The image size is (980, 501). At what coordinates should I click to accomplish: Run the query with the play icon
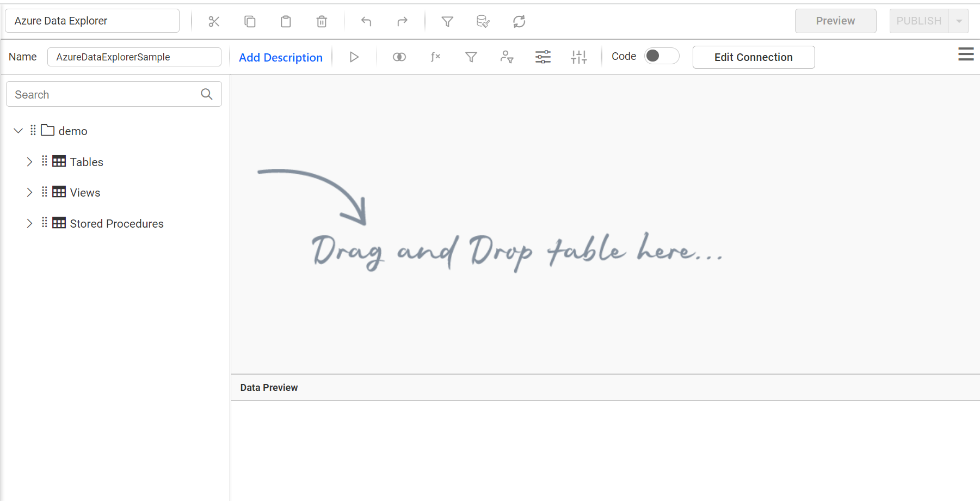click(x=354, y=57)
